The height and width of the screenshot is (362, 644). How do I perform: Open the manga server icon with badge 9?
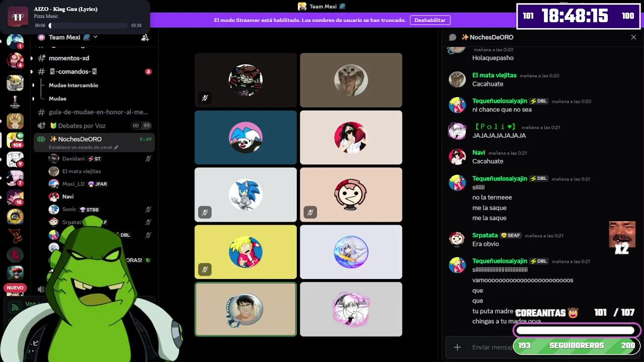(x=15, y=159)
